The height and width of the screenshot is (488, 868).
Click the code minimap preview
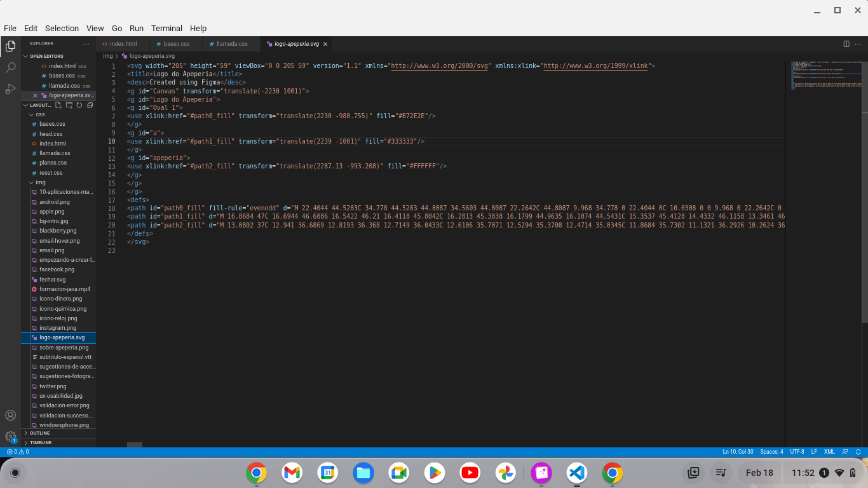pos(827,75)
